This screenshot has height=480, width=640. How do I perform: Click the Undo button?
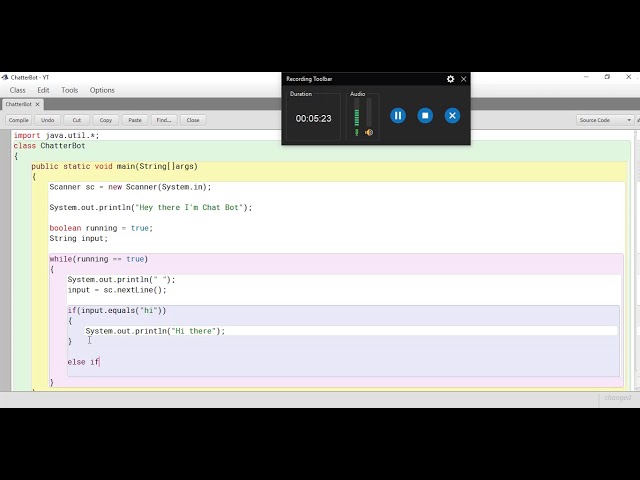(x=47, y=120)
